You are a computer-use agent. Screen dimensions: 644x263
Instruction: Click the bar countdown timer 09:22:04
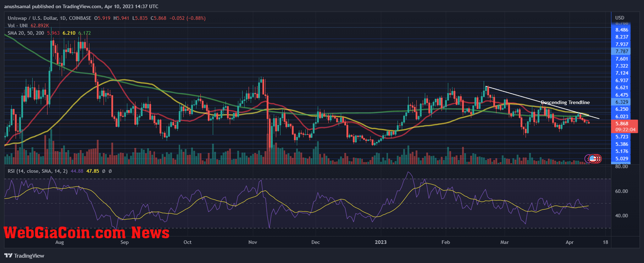[625, 130]
